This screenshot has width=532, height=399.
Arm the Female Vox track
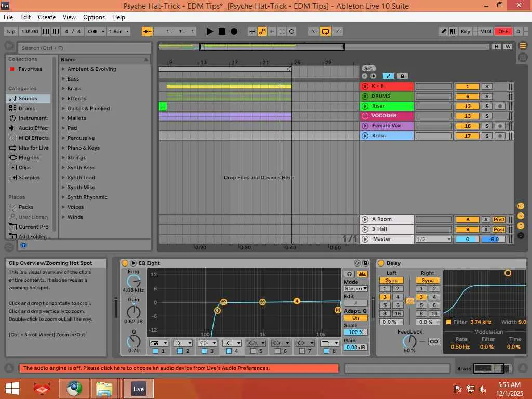[x=499, y=126]
